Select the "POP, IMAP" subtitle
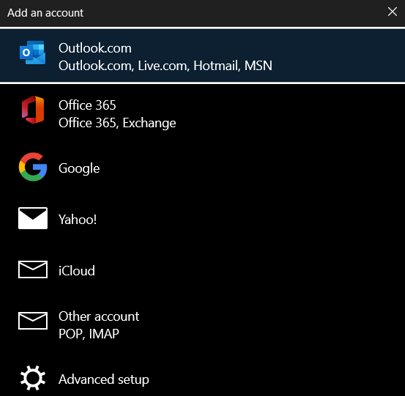Image resolution: width=405 pixels, height=396 pixels. coord(89,334)
